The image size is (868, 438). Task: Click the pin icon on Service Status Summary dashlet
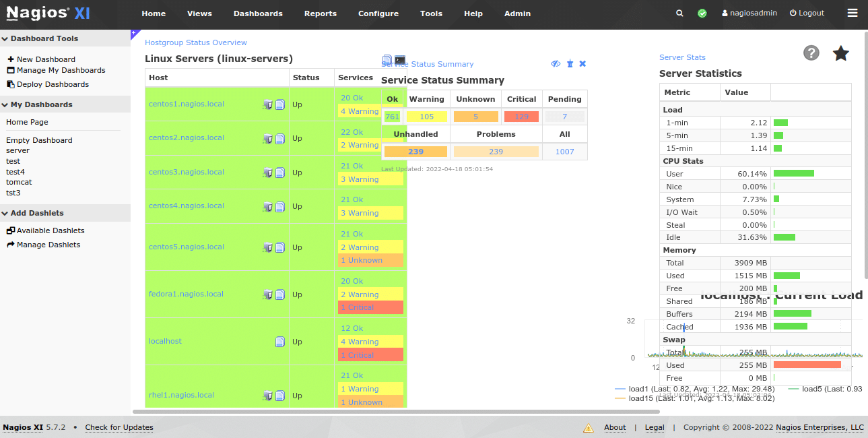click(x=570, y=64)
